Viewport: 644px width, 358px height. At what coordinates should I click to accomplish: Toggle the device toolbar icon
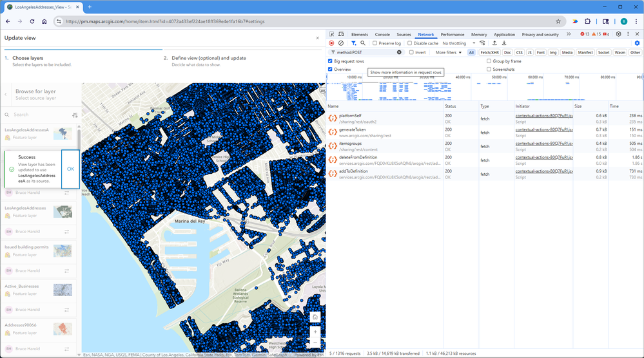point(341,34)
